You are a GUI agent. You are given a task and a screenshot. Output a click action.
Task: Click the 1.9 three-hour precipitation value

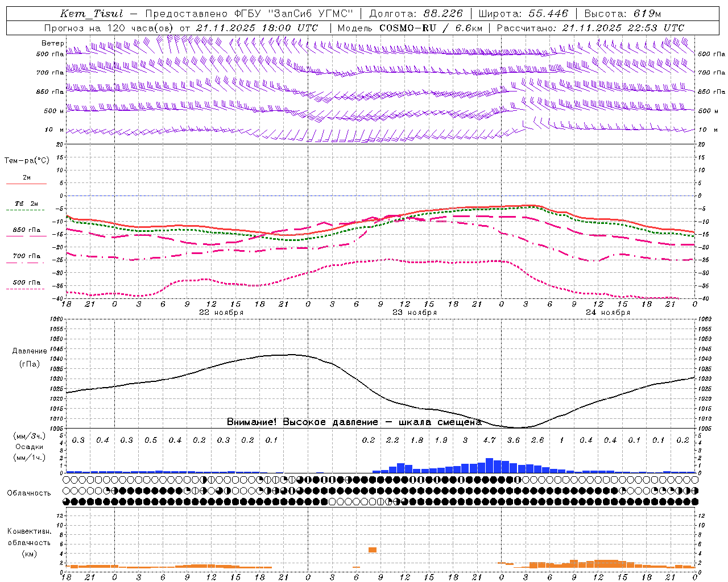pos(441,440)
